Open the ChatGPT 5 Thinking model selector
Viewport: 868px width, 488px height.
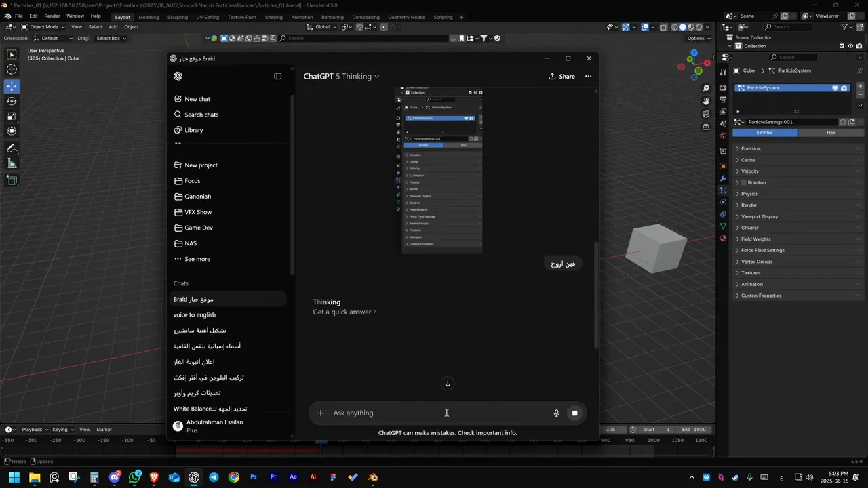[341, 77]
